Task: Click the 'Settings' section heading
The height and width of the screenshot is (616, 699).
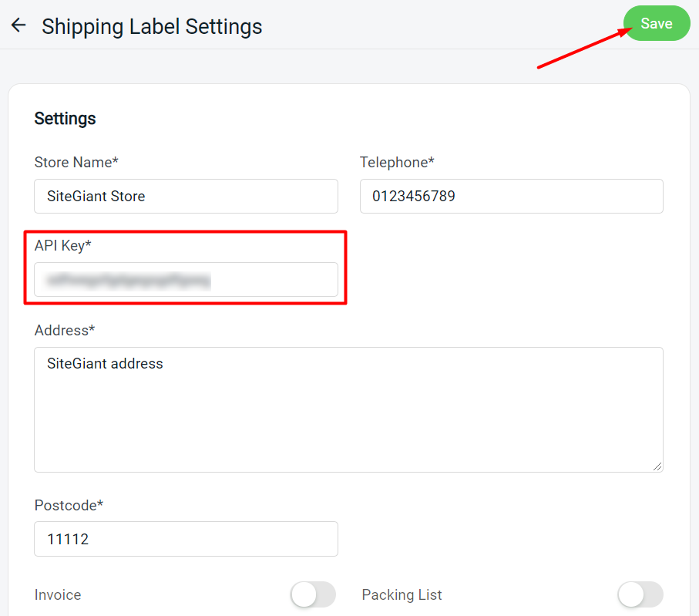Action: [x=66, y=119]
